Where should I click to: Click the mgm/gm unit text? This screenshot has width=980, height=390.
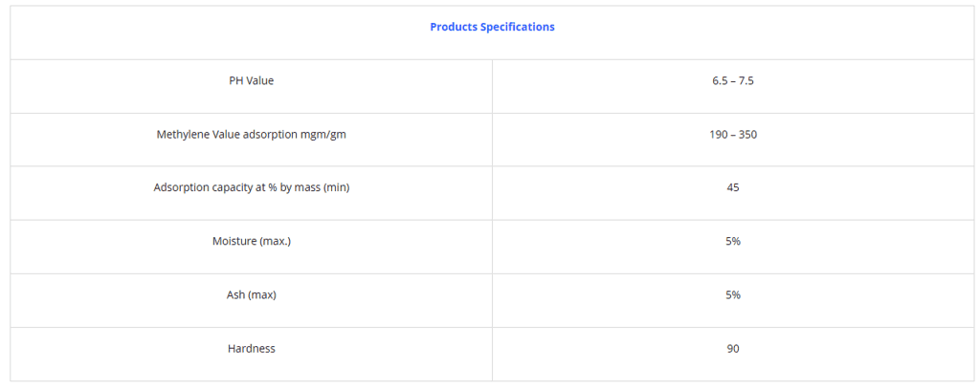(x=322, y=135)
